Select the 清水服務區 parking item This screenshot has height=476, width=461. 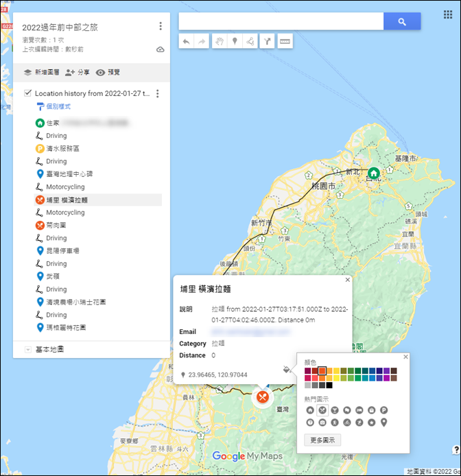point(98,148)
